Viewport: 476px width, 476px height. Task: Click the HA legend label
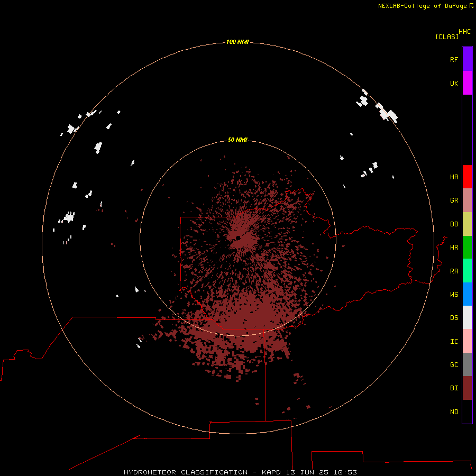(x=454, y=177)
